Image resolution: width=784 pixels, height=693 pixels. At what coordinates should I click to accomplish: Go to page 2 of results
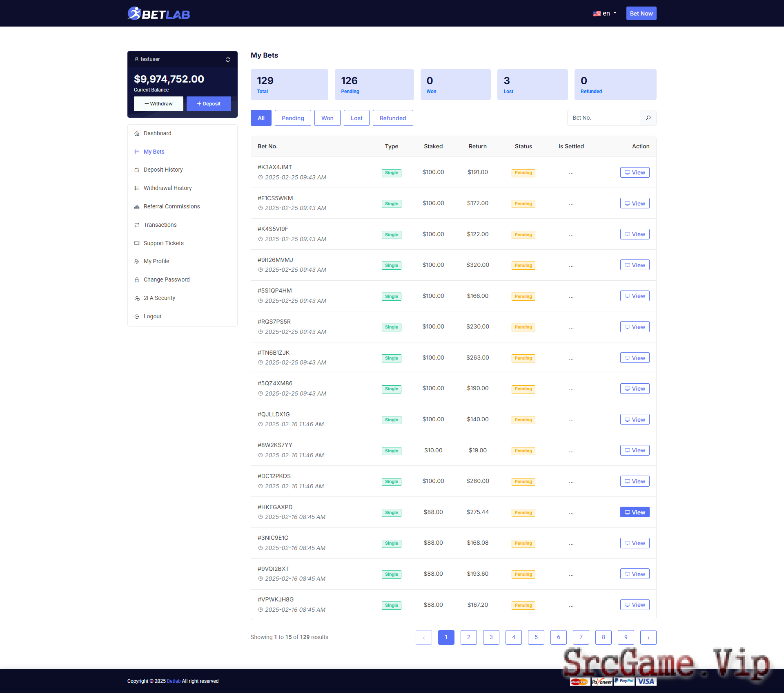click(468, 637)
